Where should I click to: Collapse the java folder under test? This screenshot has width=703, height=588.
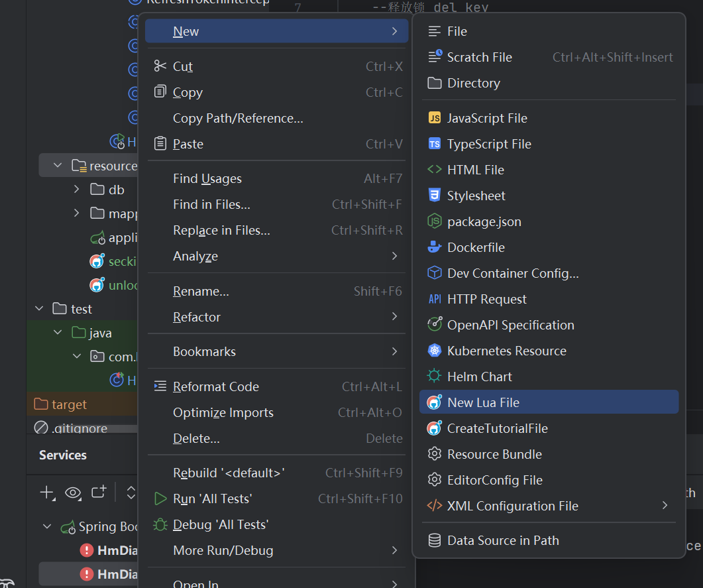[58, 332]
